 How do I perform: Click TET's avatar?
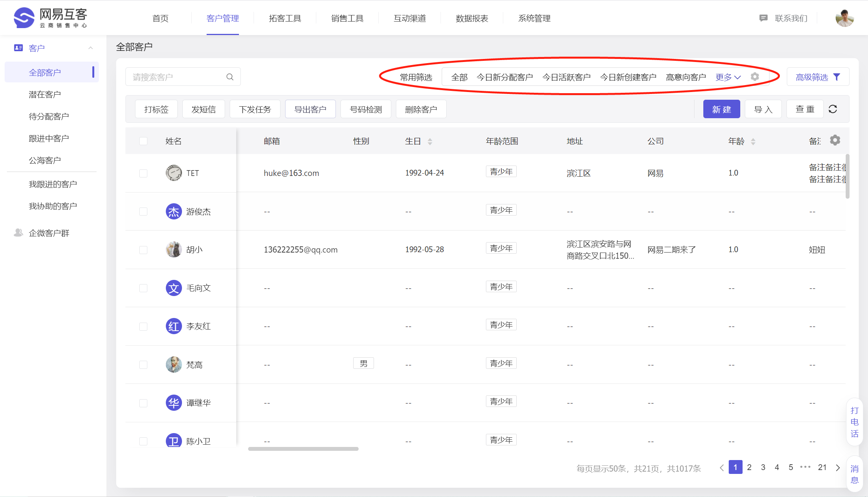coord(174,173)
